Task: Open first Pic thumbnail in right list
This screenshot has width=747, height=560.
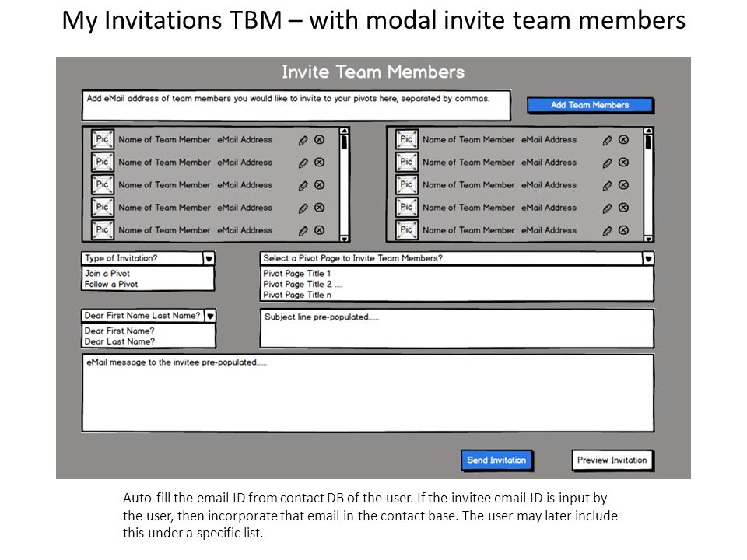Action: click(406, 139)
